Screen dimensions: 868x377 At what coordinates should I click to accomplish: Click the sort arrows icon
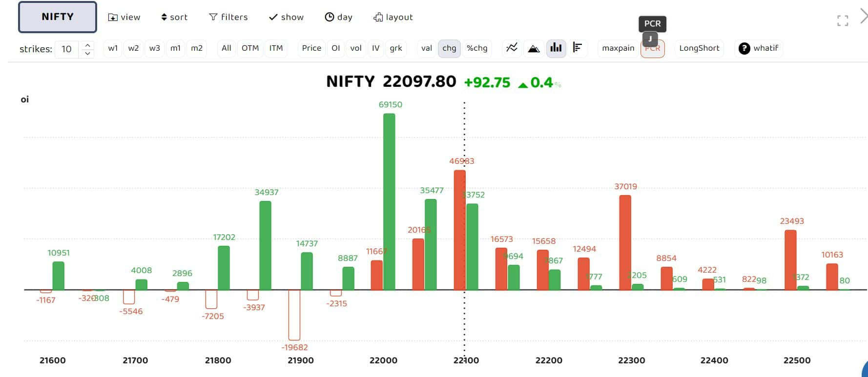164,17
